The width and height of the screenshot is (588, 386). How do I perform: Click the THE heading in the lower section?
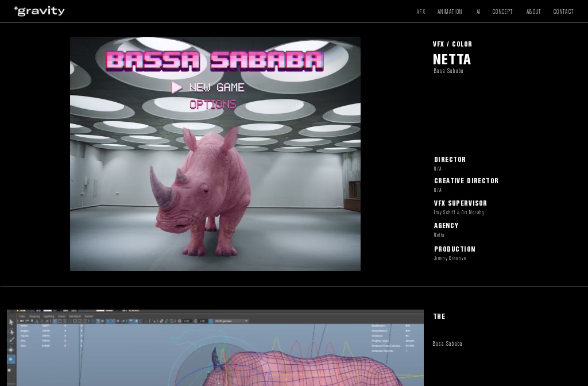(x=439, y=316)
